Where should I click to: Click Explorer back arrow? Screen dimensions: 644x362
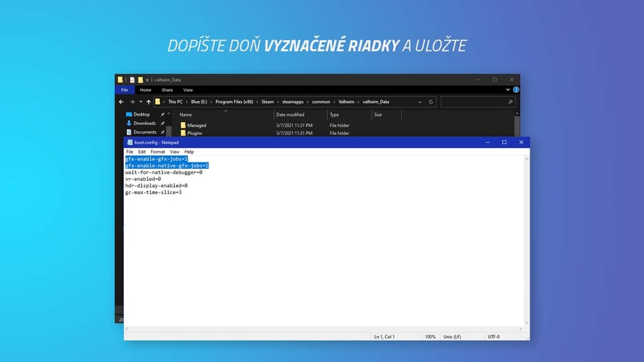[x=121, y=102]
